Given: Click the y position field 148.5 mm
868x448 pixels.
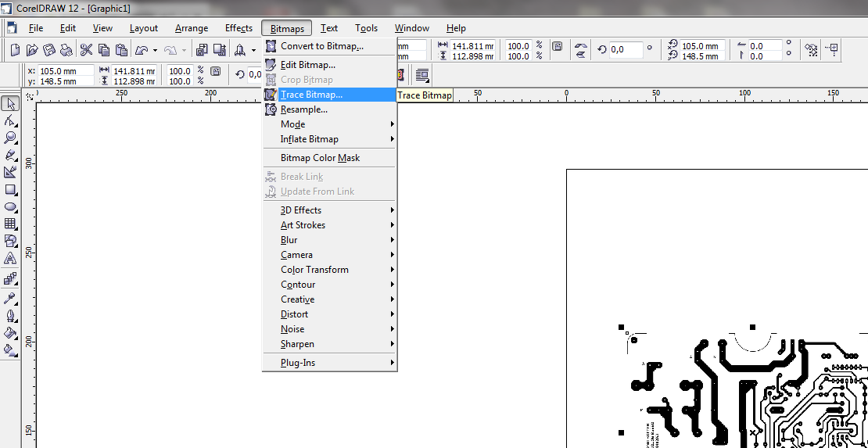Looking at the screenshot, I should [x=66, y=81].
